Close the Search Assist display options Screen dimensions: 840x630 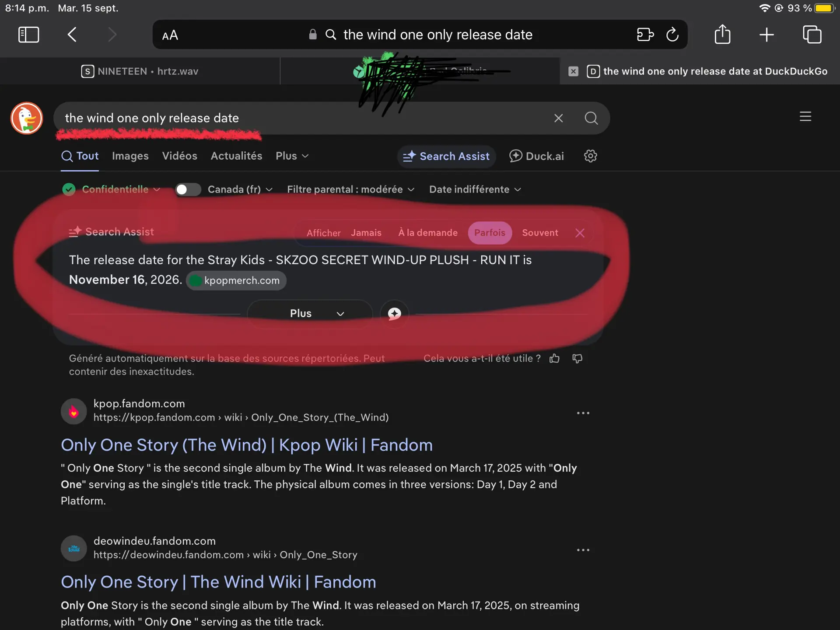click(x=580, y=233)
